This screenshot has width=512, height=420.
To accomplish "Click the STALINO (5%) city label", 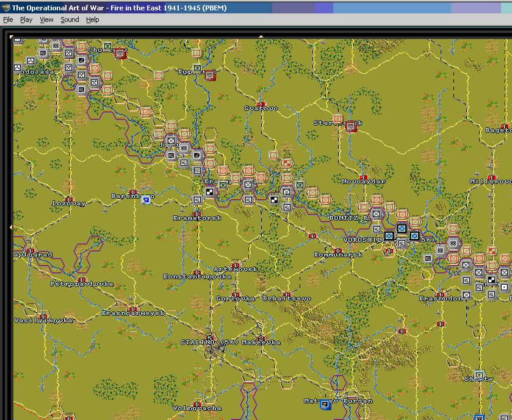I will (x=210, y=343).
